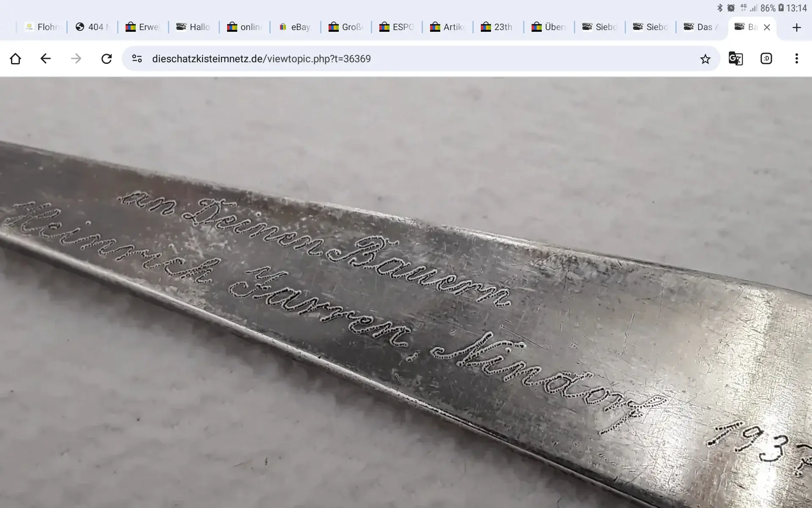Switch to the eBay tab
The width and height of the screenshot is (812, 508).
[295, 27]
